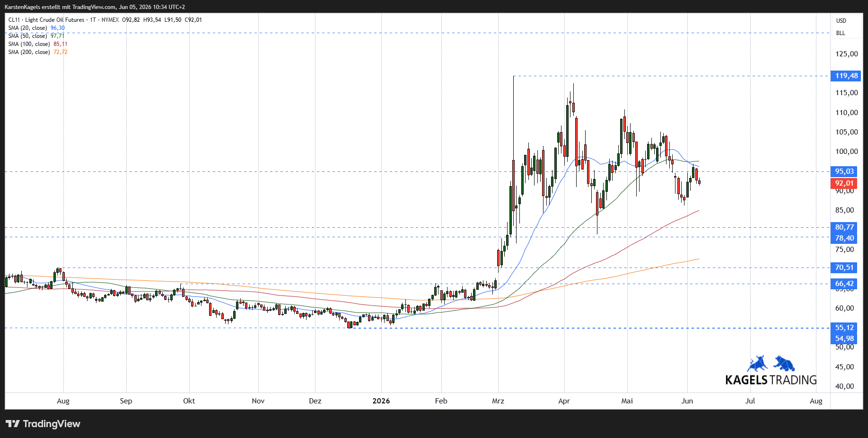Screen dimensions: 868x438
Task: Click the blue bear icon in Kagels logo
Action: tap(784, 363)
